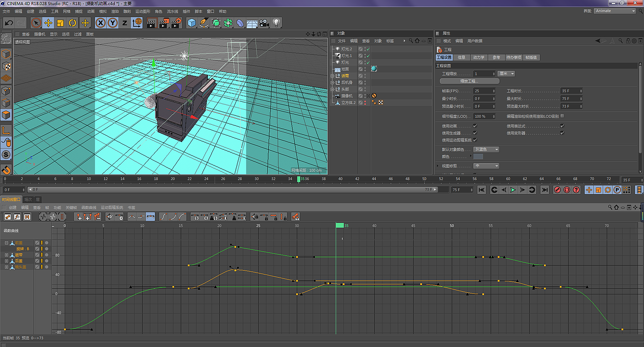644x347 pixels.
Task: Expand the 后机身 object
Action: (332, 82)
